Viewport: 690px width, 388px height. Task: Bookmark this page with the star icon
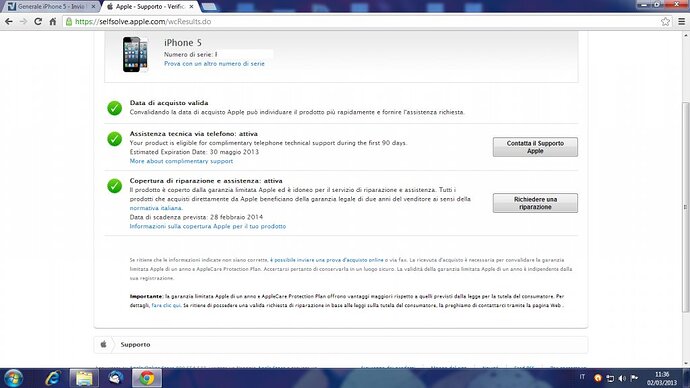[x=665, y=22]
